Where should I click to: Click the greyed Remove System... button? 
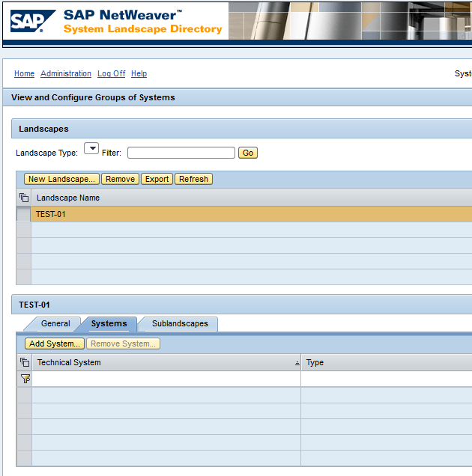pyautogui.click(x=123, y=344)
